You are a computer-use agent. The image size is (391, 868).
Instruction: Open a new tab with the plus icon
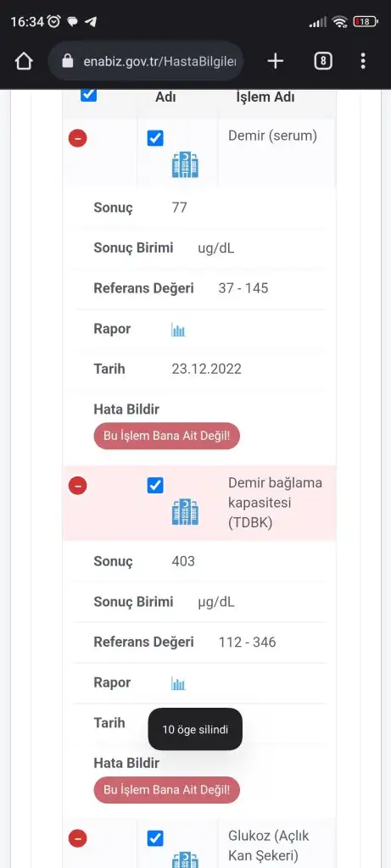click(276, 61)
